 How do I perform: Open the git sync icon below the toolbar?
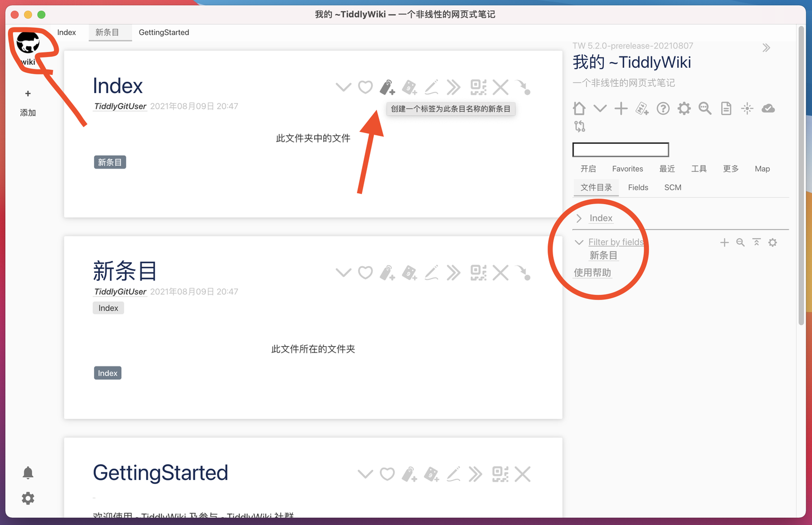tap(580, 126)
